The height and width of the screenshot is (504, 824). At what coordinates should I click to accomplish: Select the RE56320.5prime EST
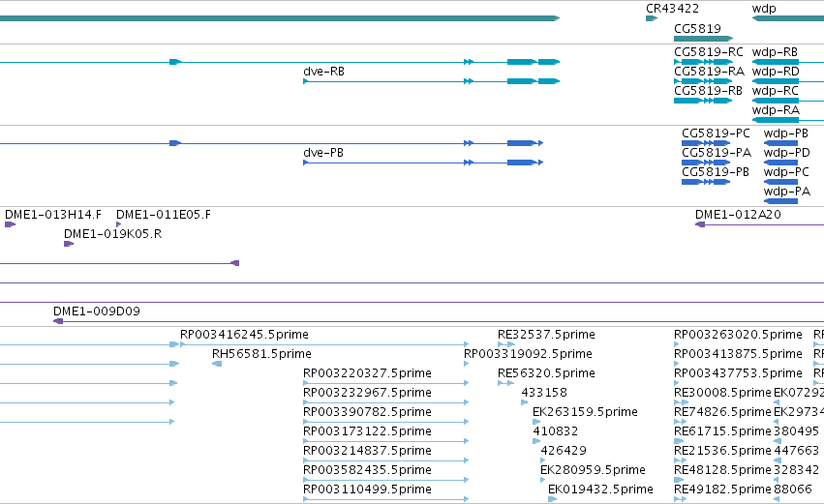coord(506,383)
